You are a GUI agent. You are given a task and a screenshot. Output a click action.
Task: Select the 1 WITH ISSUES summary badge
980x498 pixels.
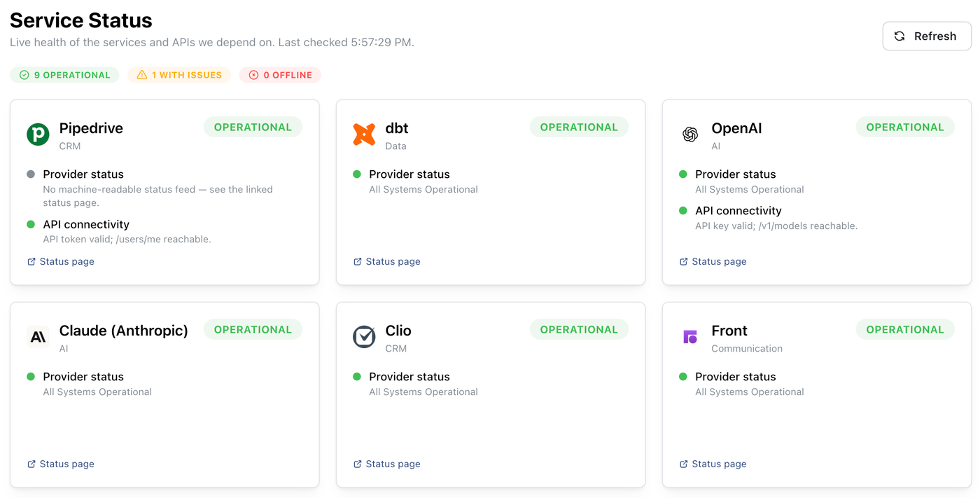coord(179,75)
